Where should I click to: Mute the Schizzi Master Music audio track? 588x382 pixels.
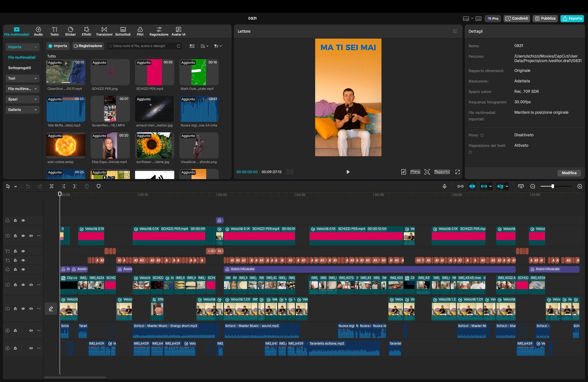(31, 331)
